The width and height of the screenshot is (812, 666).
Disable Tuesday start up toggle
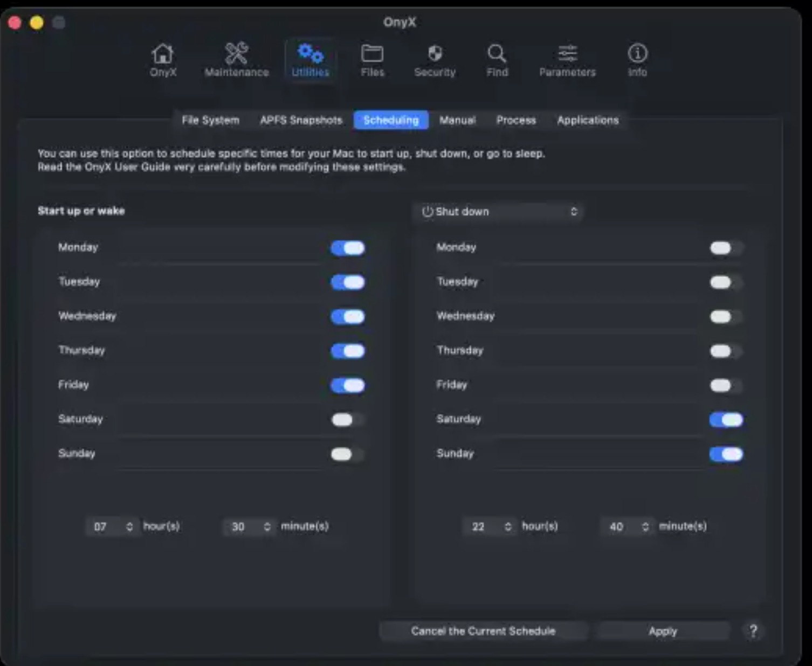[348, 282]
